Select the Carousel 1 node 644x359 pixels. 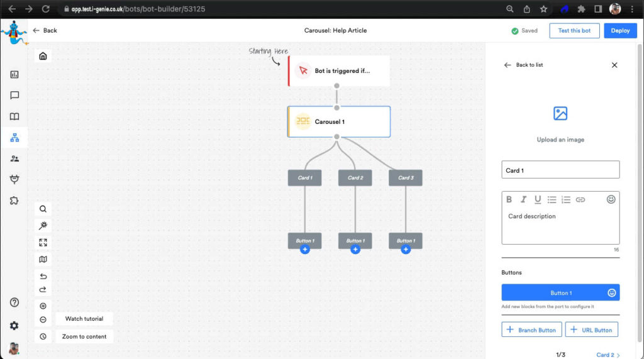point(339,121)
